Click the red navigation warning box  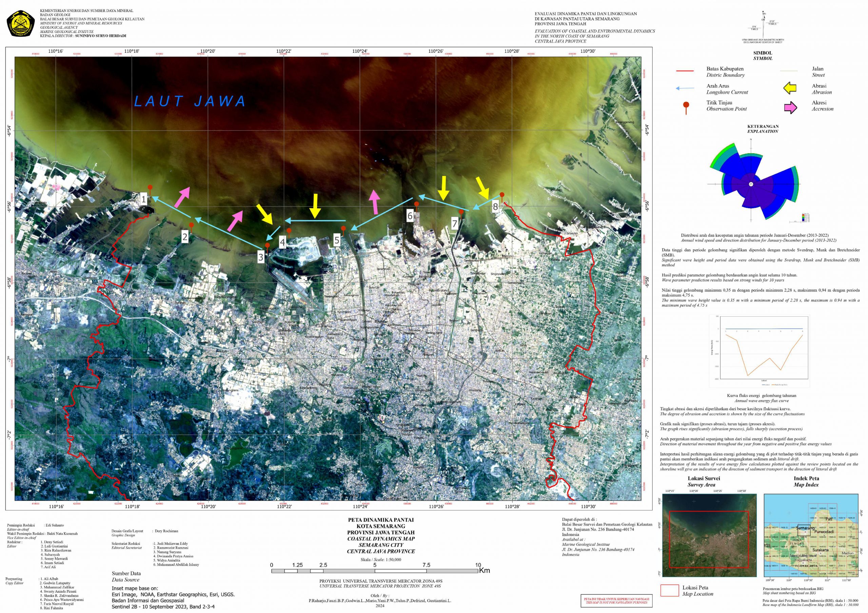pyautogui.click(x=617, y=600)
